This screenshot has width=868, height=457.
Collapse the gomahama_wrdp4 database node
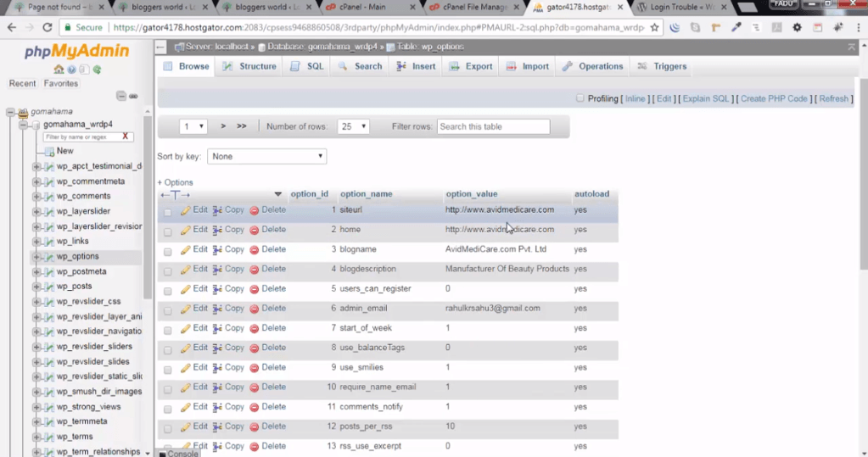coord(23,125)
